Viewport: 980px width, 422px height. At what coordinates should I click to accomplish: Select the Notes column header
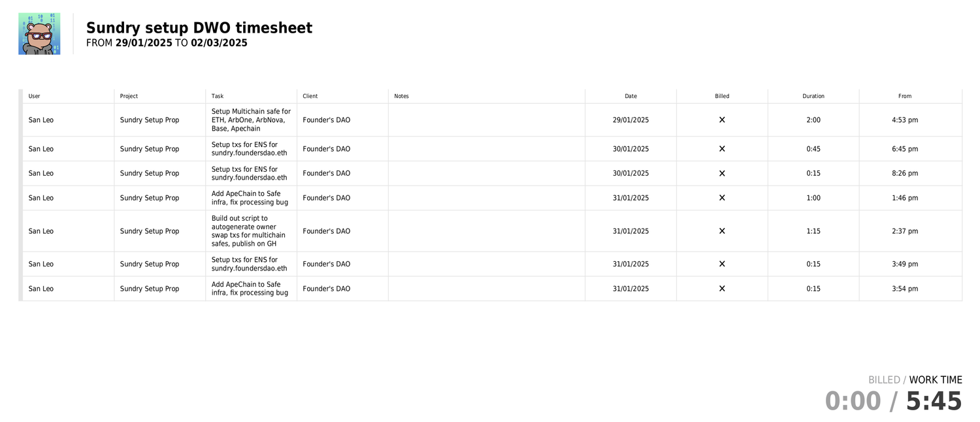401,96
